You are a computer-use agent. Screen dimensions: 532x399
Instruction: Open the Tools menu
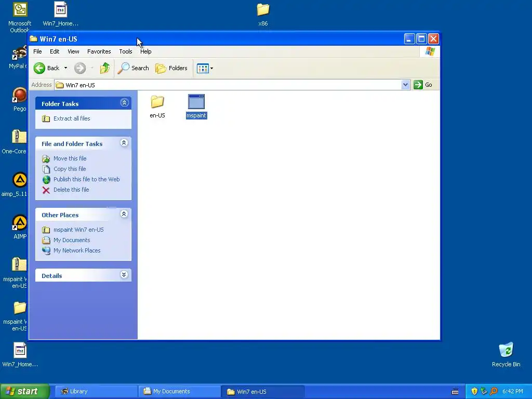pos(126,51)
